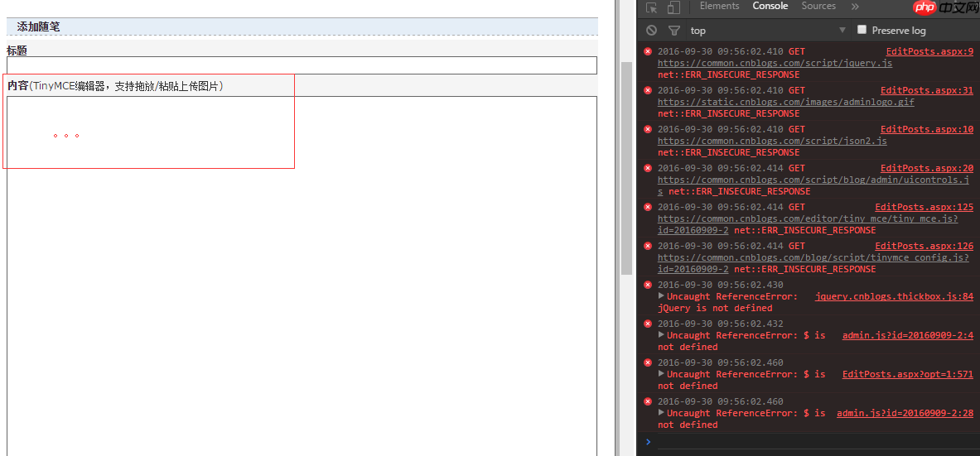The width and height of the screenshot is (980, 456).
Task: Show more DevTools tabs with chevron
Action: pyautogui.click(x=855, y=7)
